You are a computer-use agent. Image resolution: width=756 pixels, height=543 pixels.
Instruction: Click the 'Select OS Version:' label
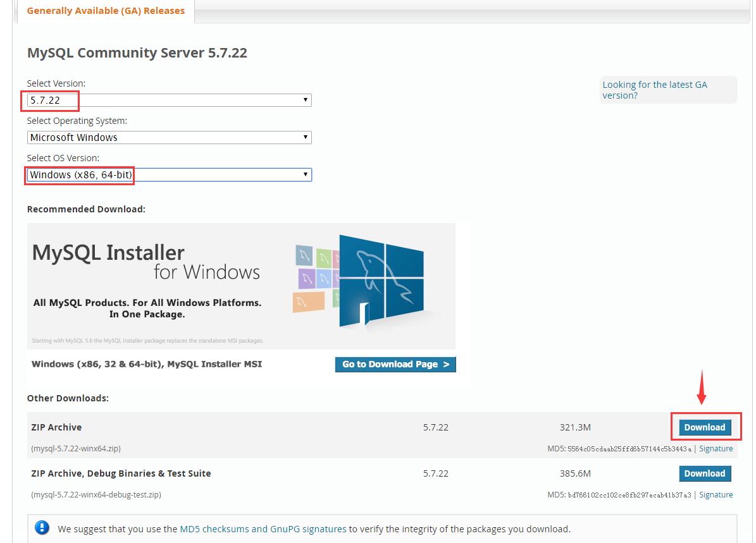point(63,158)
